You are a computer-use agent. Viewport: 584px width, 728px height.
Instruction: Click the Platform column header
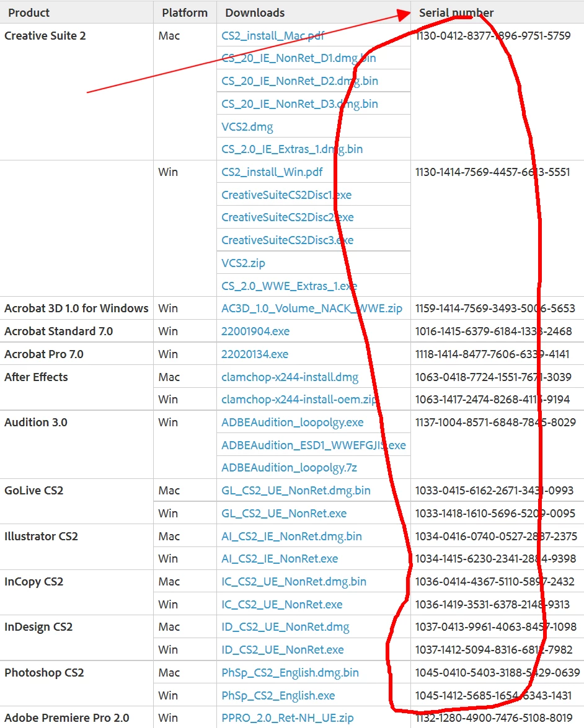[185, 12]
